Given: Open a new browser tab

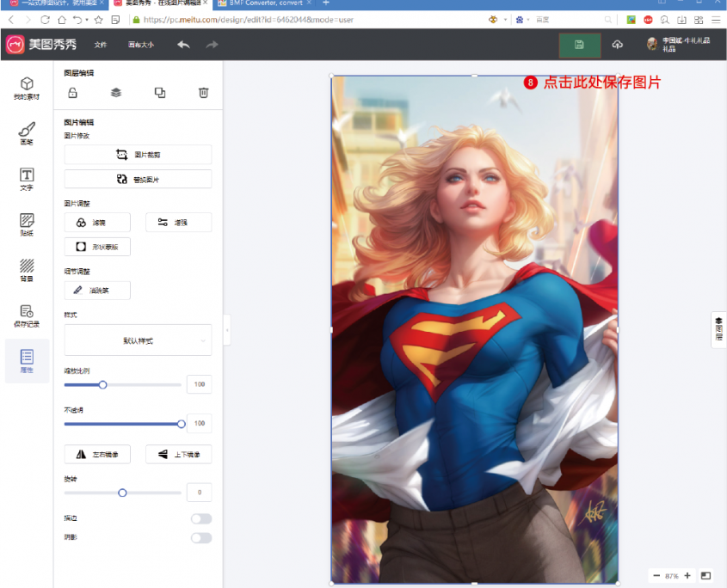Looking at the screenshot, I should (x=326, y=3).
